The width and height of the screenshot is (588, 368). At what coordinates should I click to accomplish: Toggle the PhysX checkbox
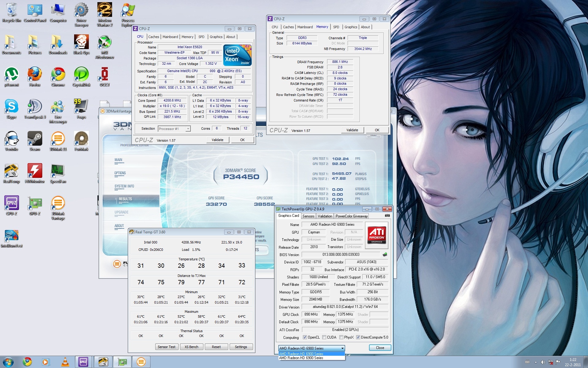pos(341,337)
